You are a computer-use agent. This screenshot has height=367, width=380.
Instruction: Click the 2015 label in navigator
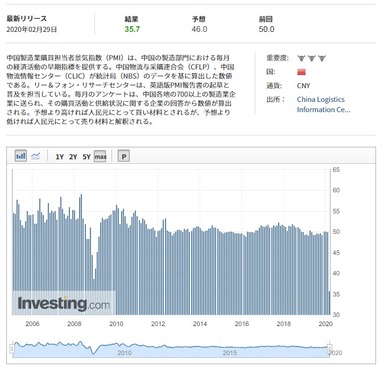coord(230,353)
